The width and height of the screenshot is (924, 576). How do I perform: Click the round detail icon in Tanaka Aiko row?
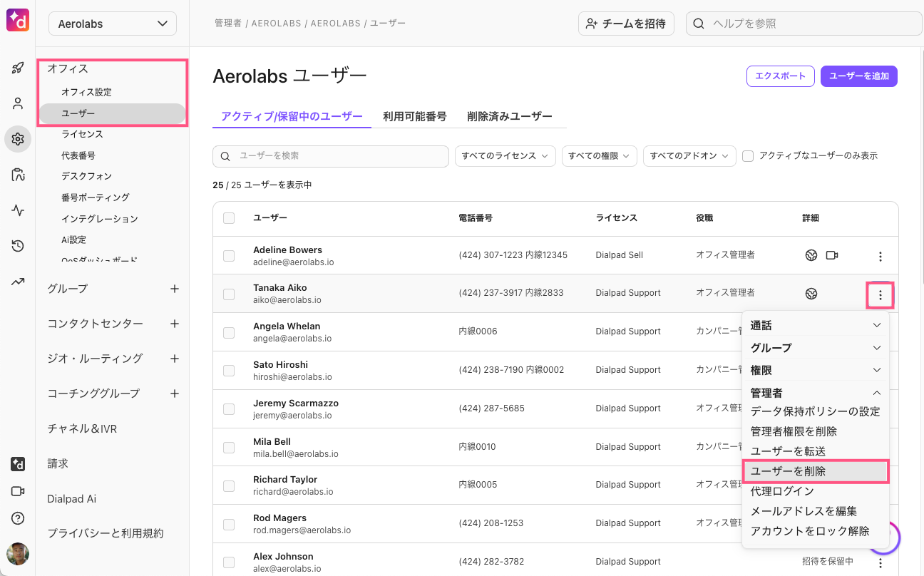[811, 294]
